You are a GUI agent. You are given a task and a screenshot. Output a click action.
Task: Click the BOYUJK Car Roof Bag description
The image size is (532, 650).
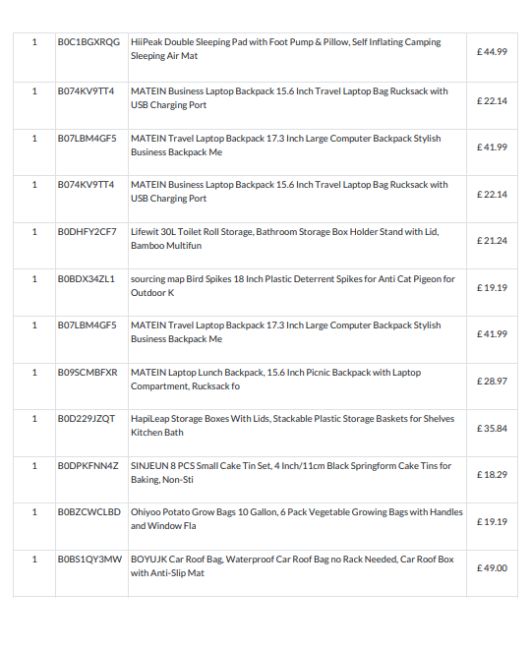[x=292, y=566]
